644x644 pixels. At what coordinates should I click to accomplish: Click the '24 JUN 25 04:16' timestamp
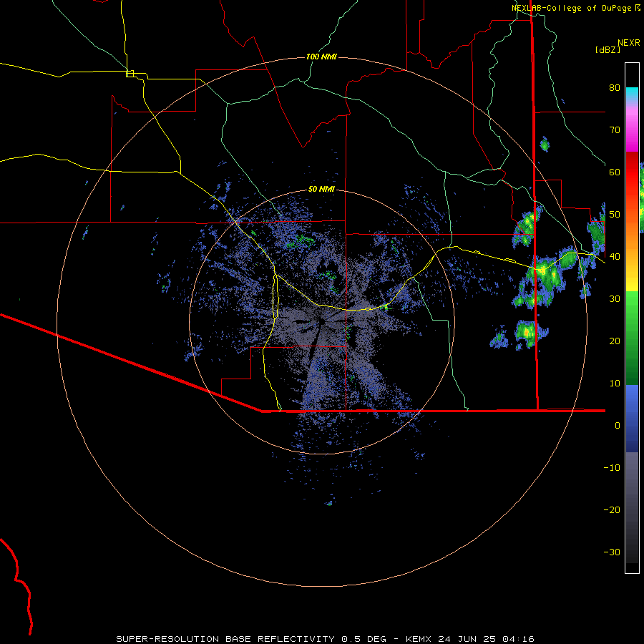click(487, 639)
